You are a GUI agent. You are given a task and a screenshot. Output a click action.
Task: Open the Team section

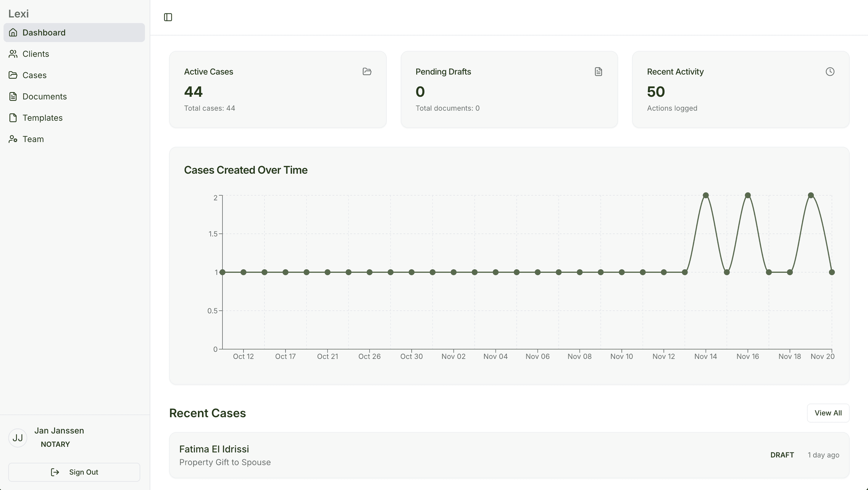click(33, 139)
